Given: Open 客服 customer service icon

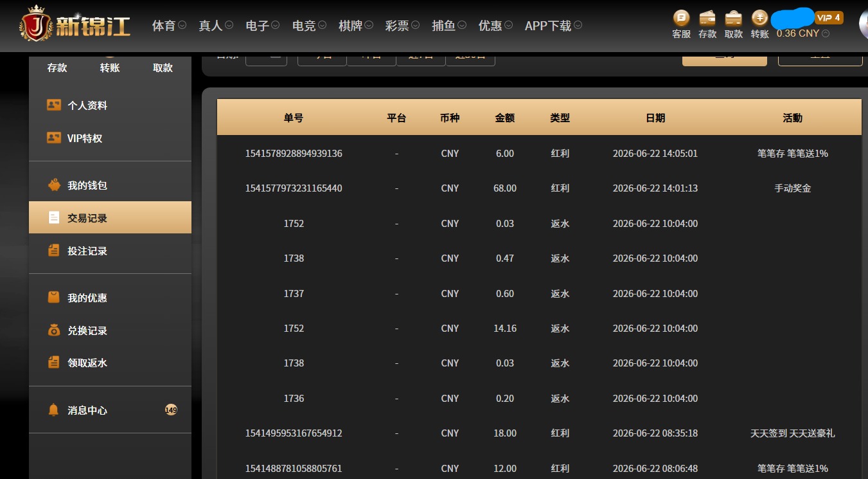Looking at the screenshot, I should tap(681, 17).
